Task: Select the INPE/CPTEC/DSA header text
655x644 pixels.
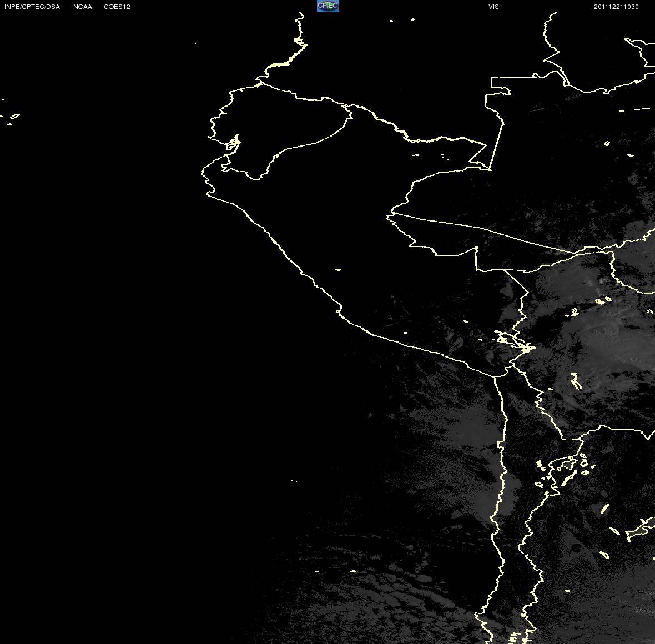Action: 32,7
